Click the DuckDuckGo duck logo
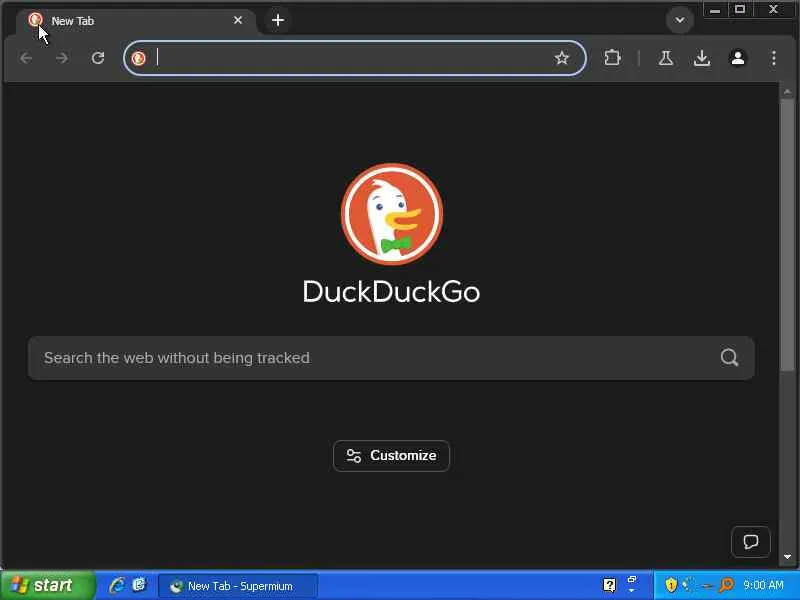Screen dimensions: 800x600 tap(392, 214)
